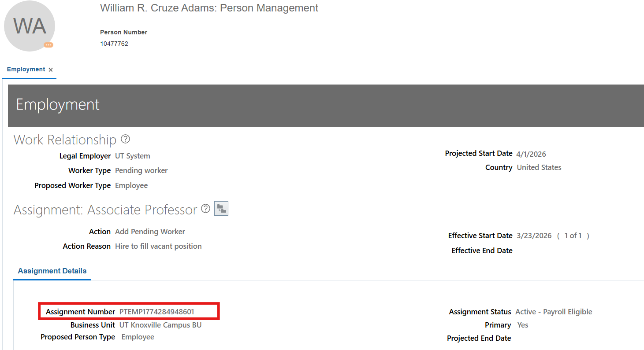Click legal employer value UT System

coord(133,156)
